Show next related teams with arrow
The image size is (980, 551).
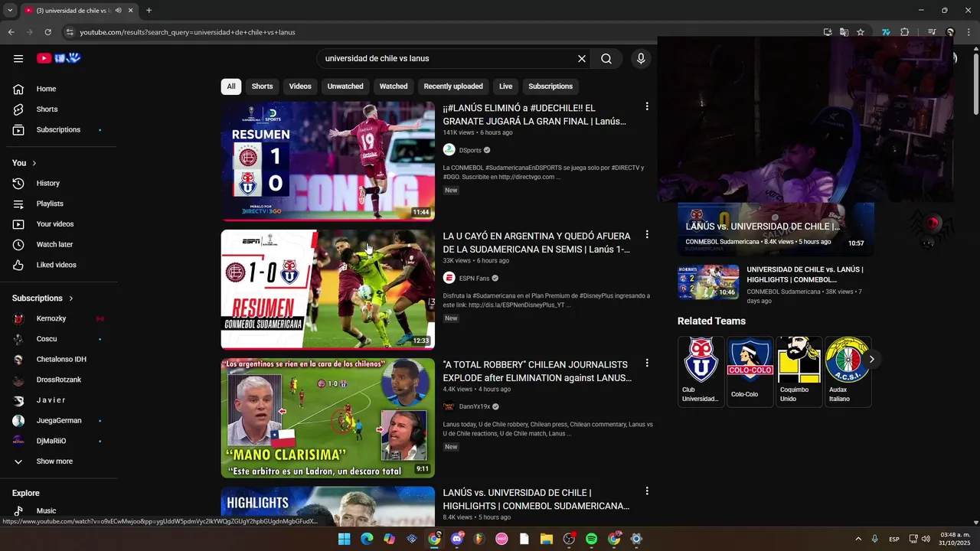pos(871,359)
